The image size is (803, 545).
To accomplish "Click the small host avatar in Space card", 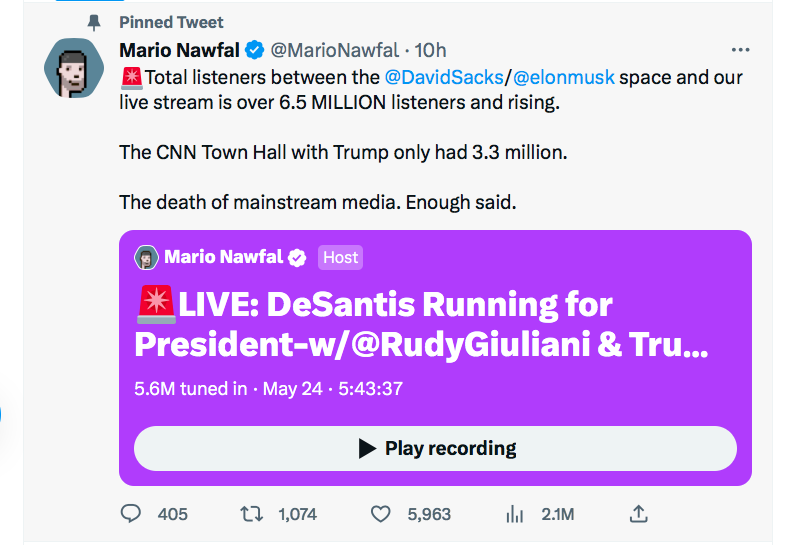I will pyautogui.click(x=147, y=257).
